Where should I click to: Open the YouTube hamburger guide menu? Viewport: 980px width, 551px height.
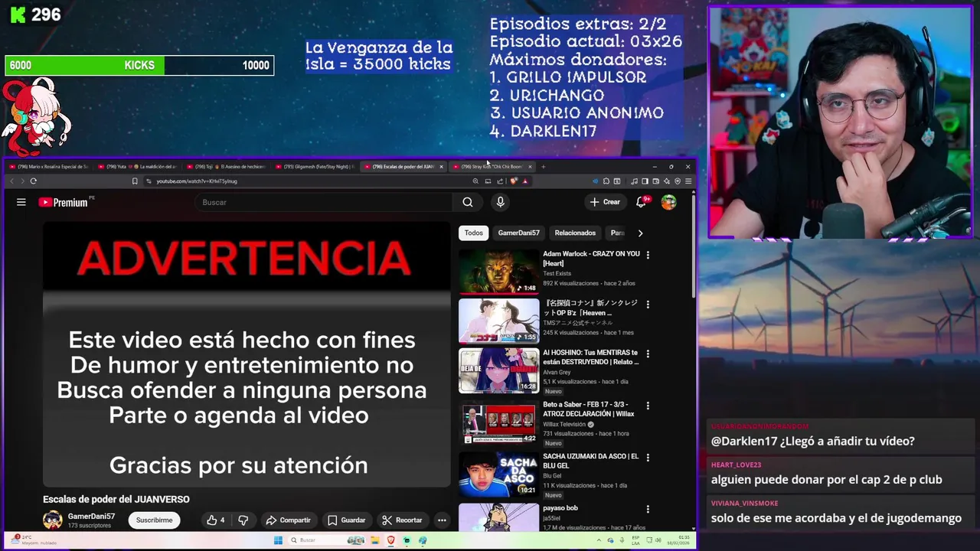tap(21, 202)
